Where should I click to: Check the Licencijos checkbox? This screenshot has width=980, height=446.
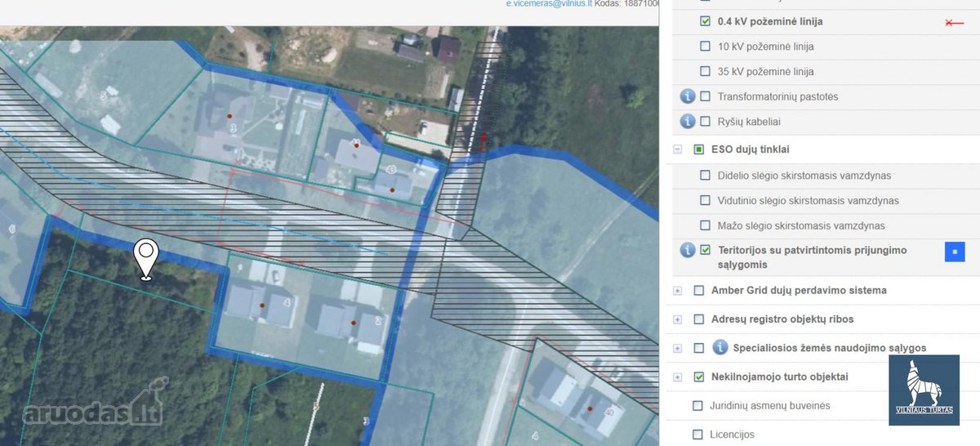click(x=697, y=435)
